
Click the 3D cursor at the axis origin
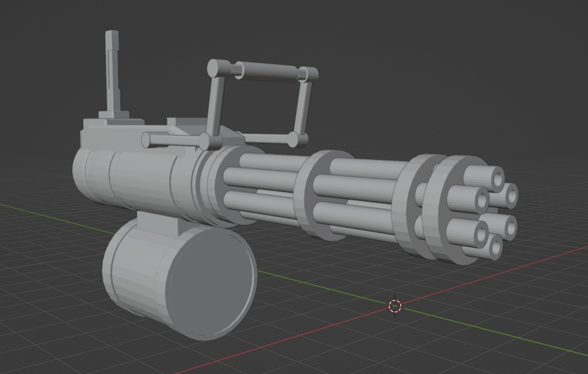tap(395, 306)
